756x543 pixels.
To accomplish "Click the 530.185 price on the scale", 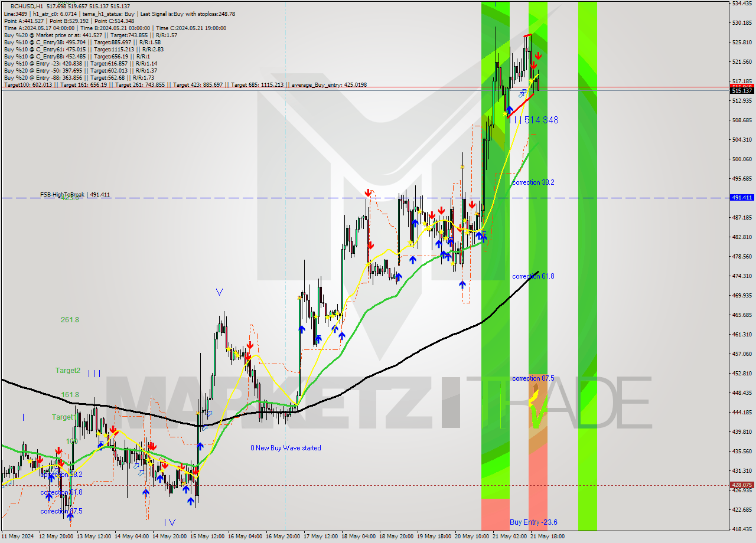I will [x=742, y=22].
